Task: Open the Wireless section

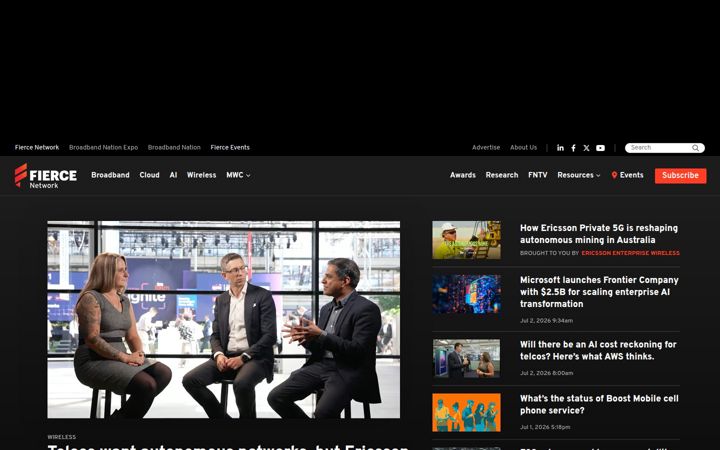Action: click(x=201, y=175)
